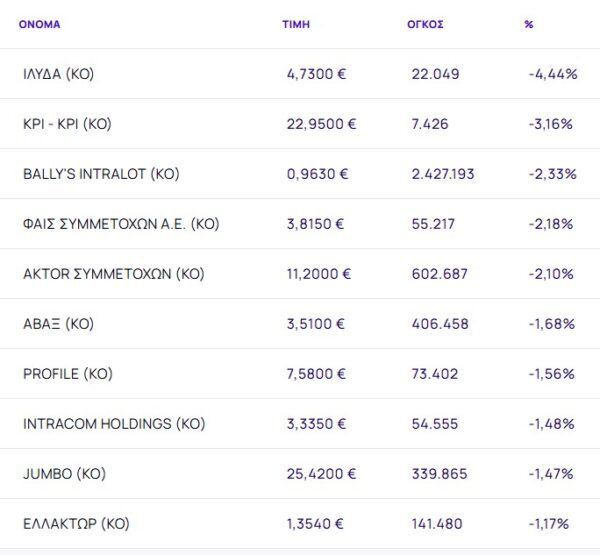This screenshot has width=600, height=555.
Task: Open the PROFILE (ΚΟ) stock
Action: (68, 374)
